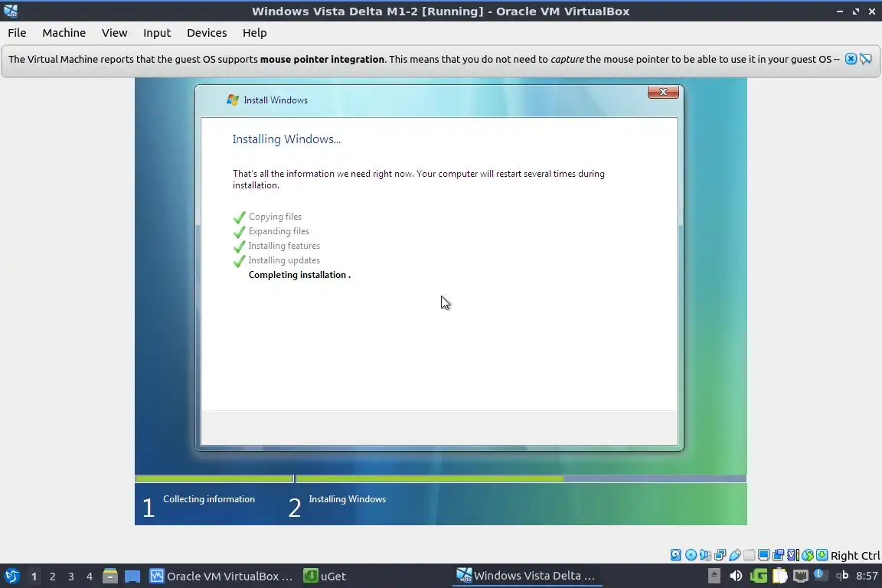Click the Installing Windows stage label at bottom
This screenshot has width=882, height=588.
tap(347, 499)
